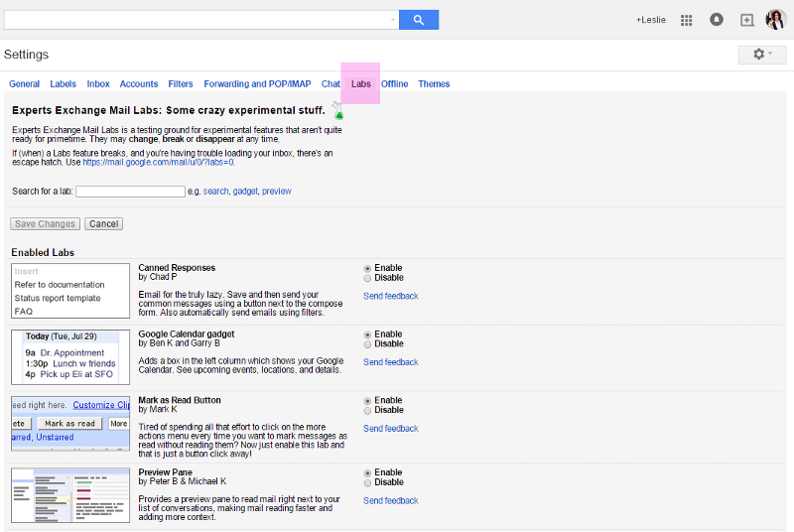Switch to the Themes tab
Image resolution: width=794 pixels, height=532 pixels.
click(x=434, y=84)
